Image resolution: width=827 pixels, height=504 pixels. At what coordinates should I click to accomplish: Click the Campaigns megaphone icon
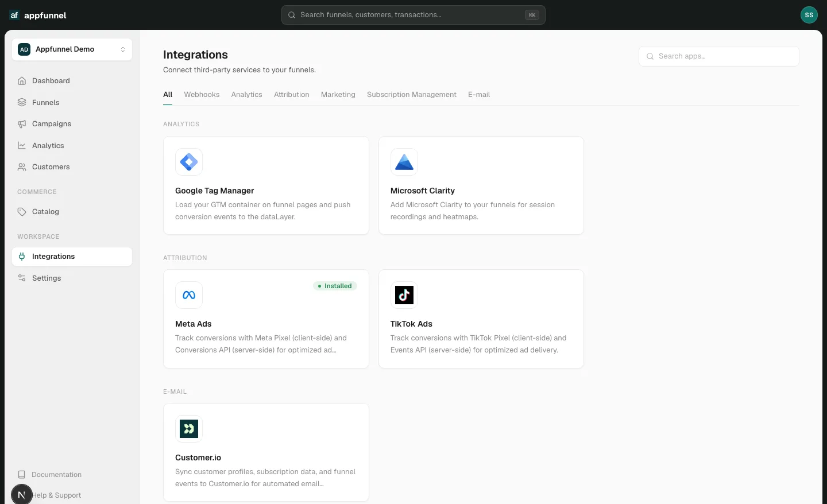[x=22, y=124]
